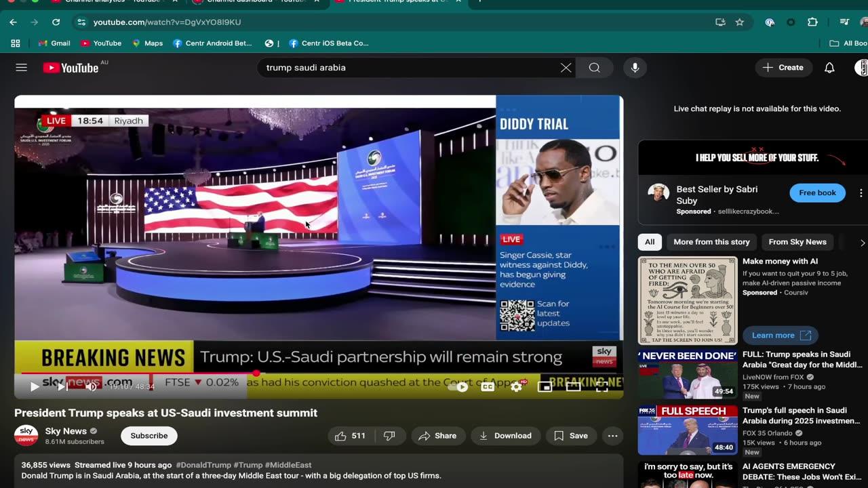This screenshot has height=488, width=868.
Task: Dislike this video
Action: point(390,436)
